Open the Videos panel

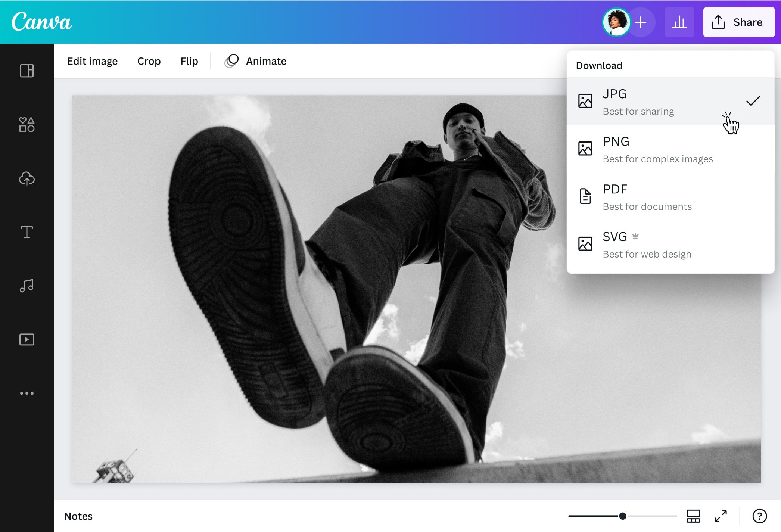click(26, 339)
